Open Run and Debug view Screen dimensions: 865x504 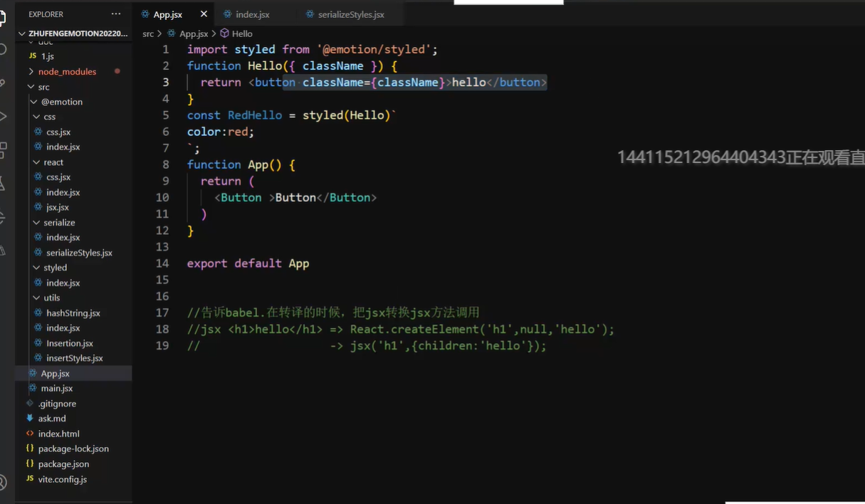coord(3,116)
